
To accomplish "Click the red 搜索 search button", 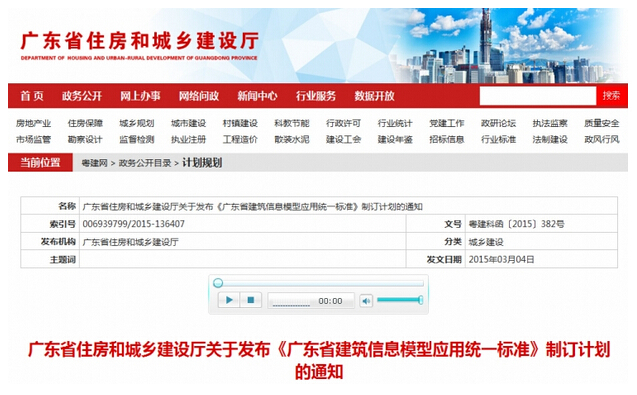I will (611, 95).
